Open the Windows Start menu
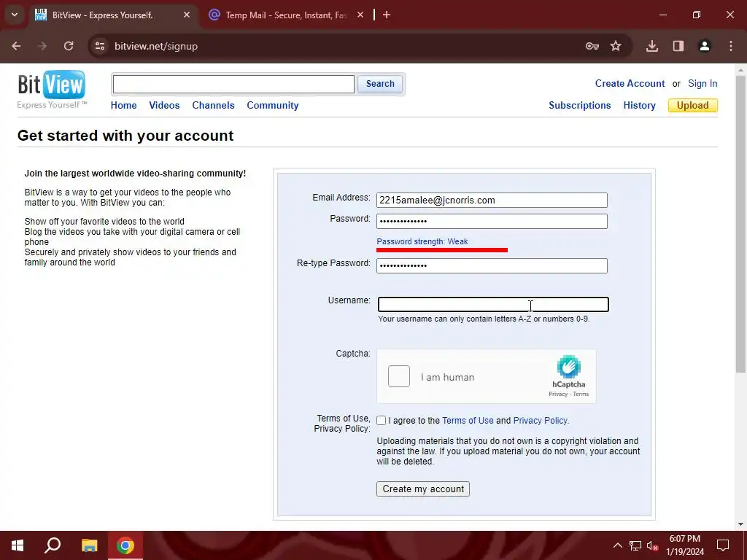The height and width of the screenshot is (560, 747). [x=18, y=545]
